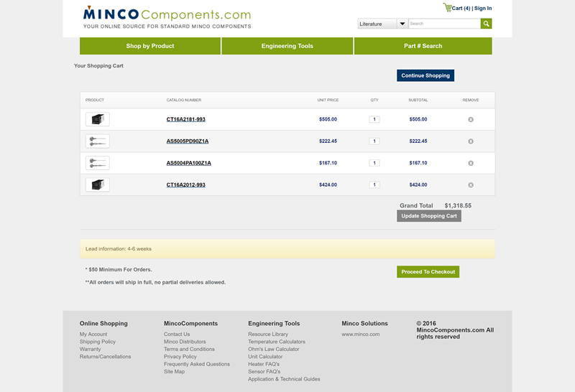Open Shipping Policy footer link

[x=98, y=342]
